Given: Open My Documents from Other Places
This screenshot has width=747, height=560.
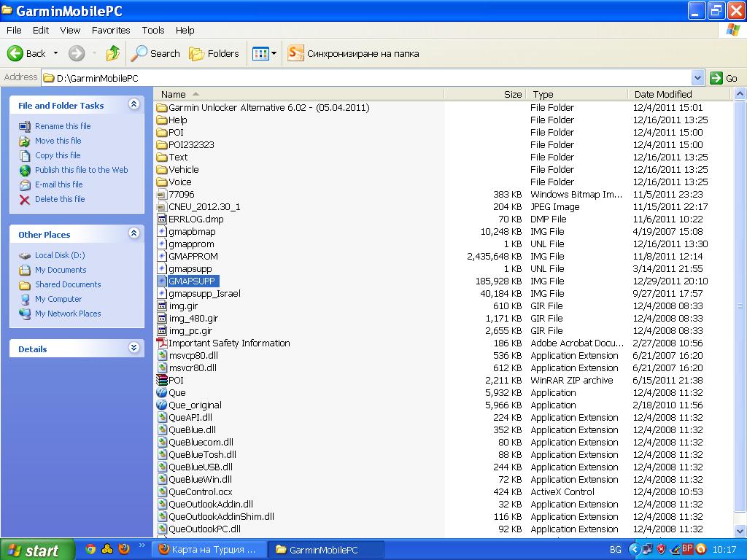Looking at the screenshot, I should point(61,270).
